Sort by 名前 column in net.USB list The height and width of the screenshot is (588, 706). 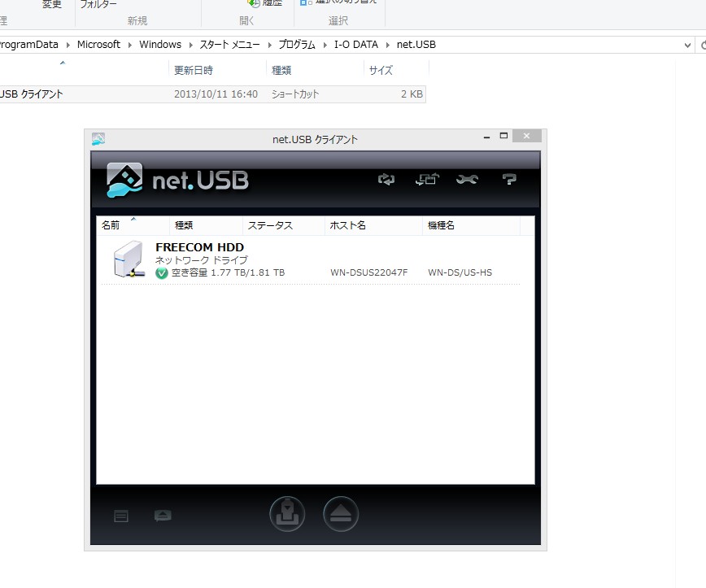(x=133, y=225)
